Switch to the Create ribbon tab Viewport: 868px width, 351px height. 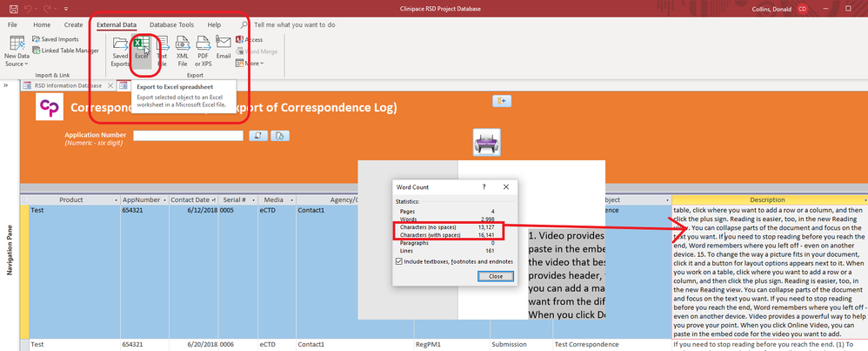73,25
